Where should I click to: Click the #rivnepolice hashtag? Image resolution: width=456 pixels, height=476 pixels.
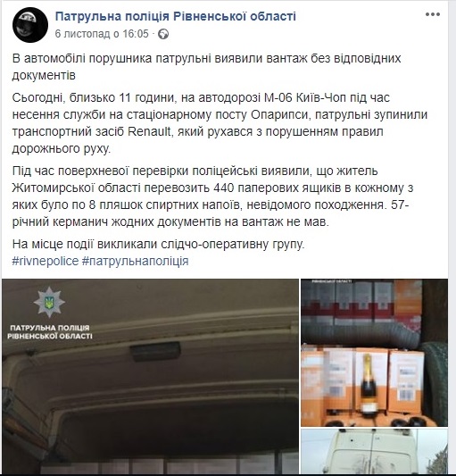(46, 261)
